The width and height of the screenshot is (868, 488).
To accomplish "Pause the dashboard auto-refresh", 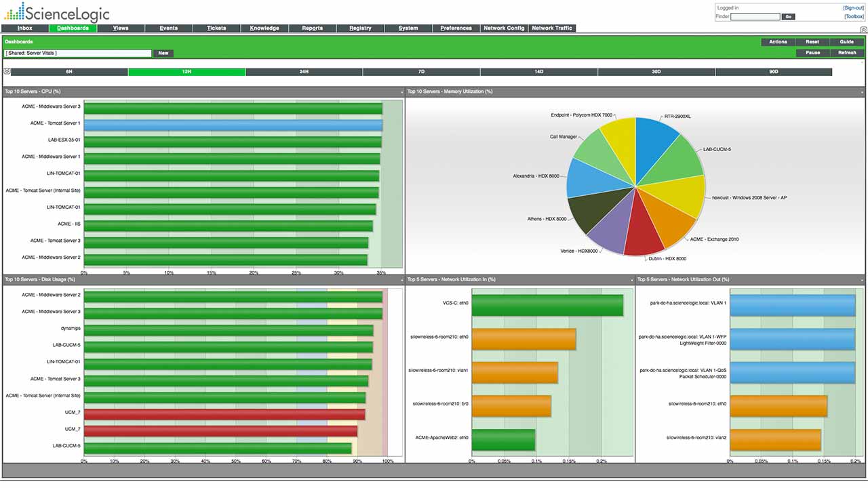I will [x=812, y=52].
